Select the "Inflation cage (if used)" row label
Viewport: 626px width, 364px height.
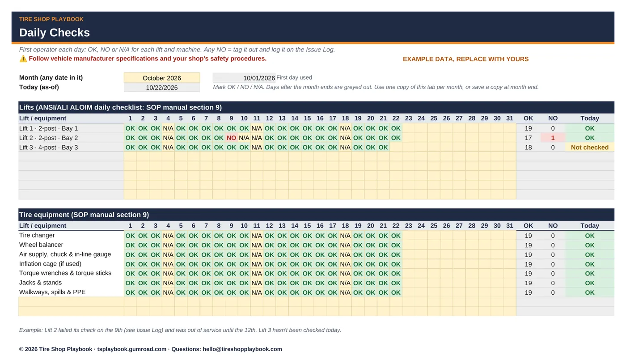pos(51,264)
